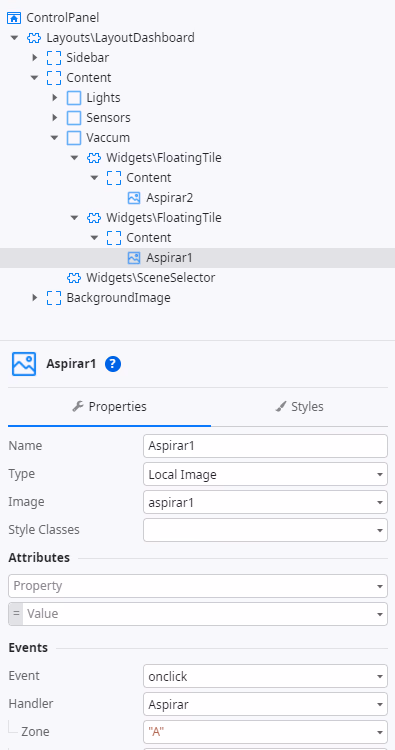Collapse the Vaccum node
Viewport: 395px width, 750px height.
tap(55, 138)
